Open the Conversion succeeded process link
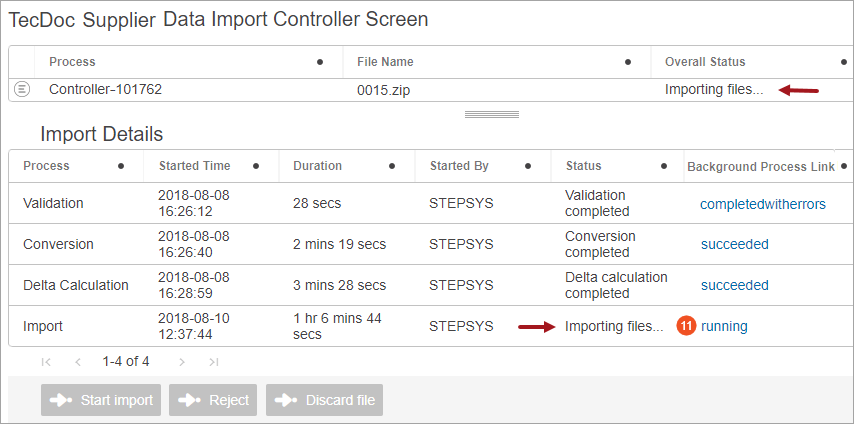Image resolution: width=854 pixels, height=424 pixels. pyautogui.click(x=735, y=244)
